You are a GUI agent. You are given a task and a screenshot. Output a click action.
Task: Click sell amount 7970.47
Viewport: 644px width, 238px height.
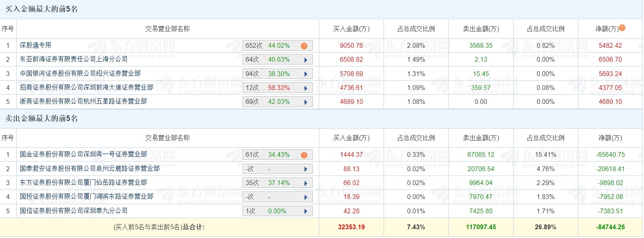click(x=481, y=197)
